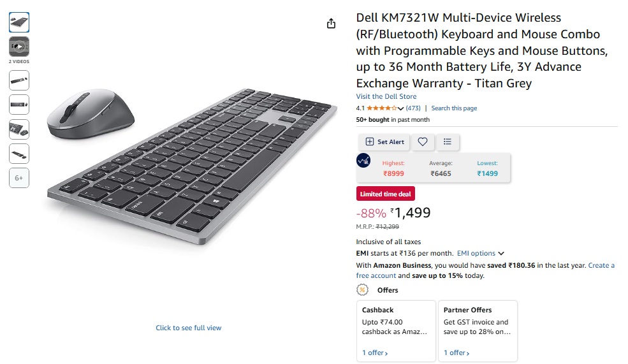Expand the star rating dropdown arrow

[x=400, y=108]
